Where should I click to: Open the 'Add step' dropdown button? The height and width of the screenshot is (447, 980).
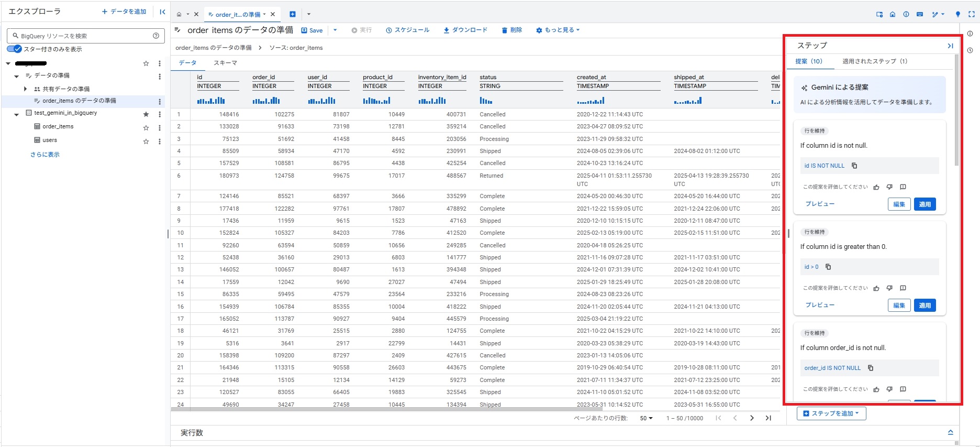[831, 413]
